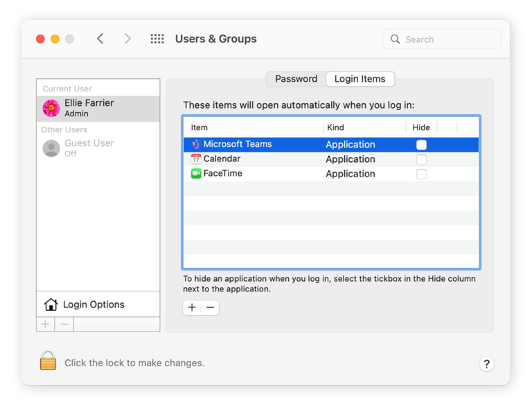Click Calendar's Application kind cell
532x407 pixels.
(x=351, y=159)
